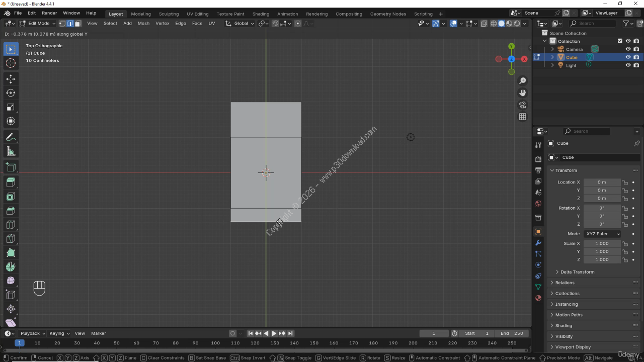Screen dimensions: 644x362
Task: Hide the Cube in the viewport
Action: coord(628,57)
